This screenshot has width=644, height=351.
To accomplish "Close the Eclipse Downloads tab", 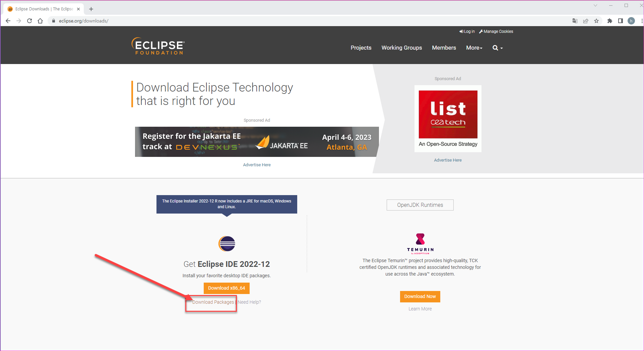I will (78, 9).
